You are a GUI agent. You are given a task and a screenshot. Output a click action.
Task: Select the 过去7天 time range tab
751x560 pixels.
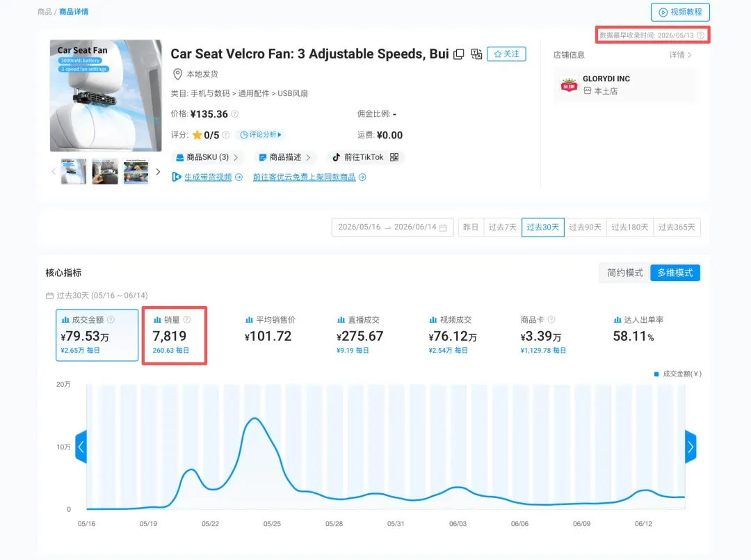coord(503,227)
